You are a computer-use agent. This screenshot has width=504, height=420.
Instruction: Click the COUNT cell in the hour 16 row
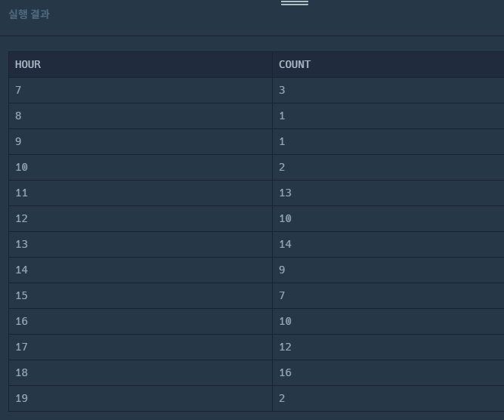pos(388,322)
